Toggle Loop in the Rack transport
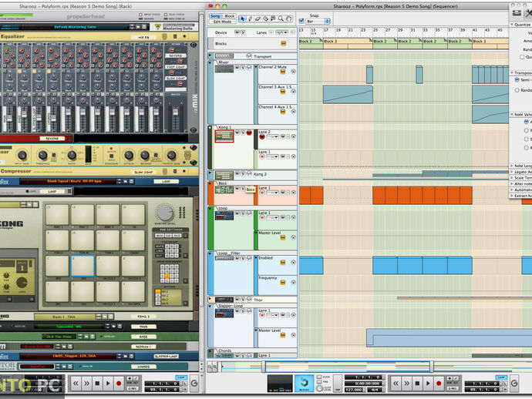 point(181,377)
